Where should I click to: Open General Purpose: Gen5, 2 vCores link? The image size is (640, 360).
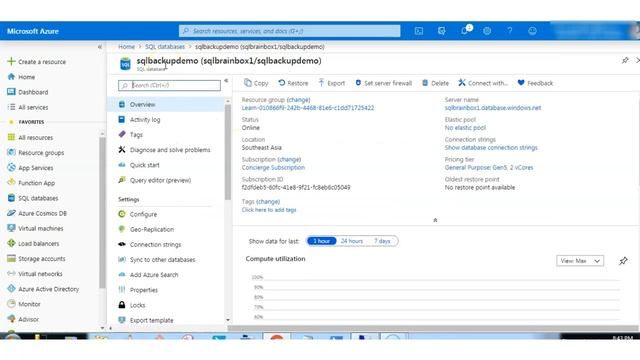tap(489, 167)
